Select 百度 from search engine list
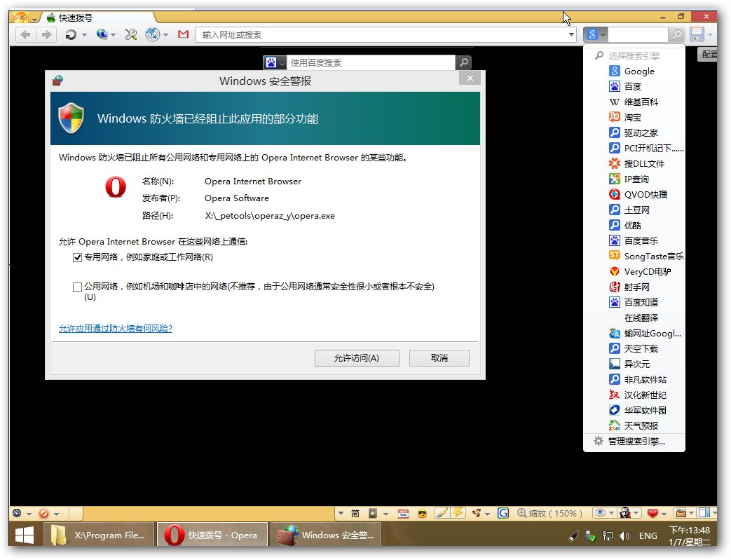731x560 pixels. click(x=634, y=87)
